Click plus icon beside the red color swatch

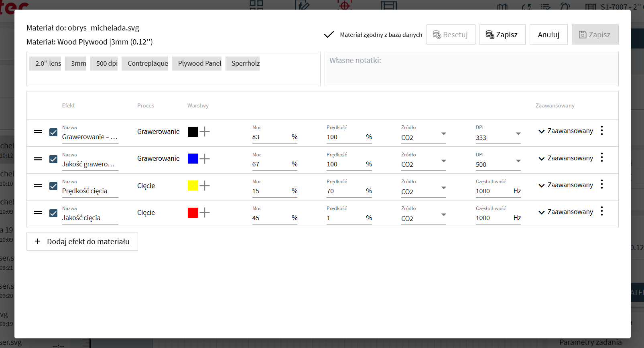pyautogui.click(x=205, y=213)
